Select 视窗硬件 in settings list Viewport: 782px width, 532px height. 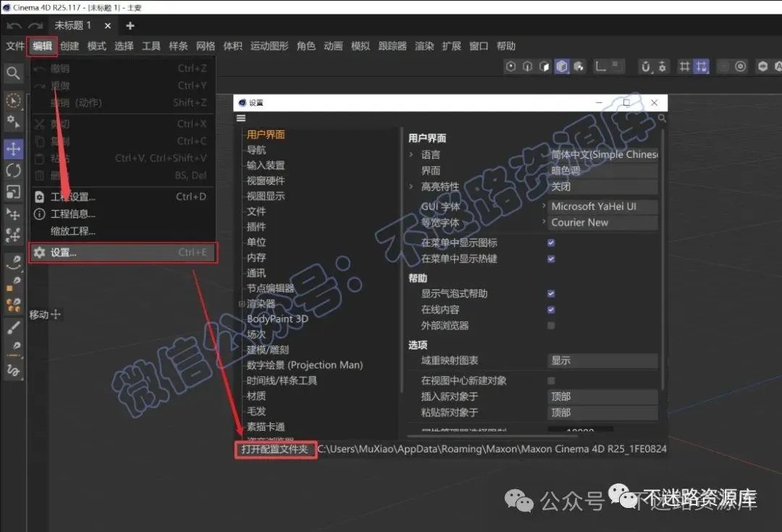point(266,180)
